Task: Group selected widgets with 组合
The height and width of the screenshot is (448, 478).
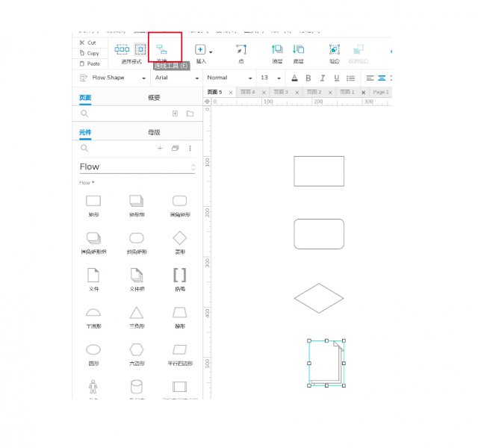Action: [335, 49]
